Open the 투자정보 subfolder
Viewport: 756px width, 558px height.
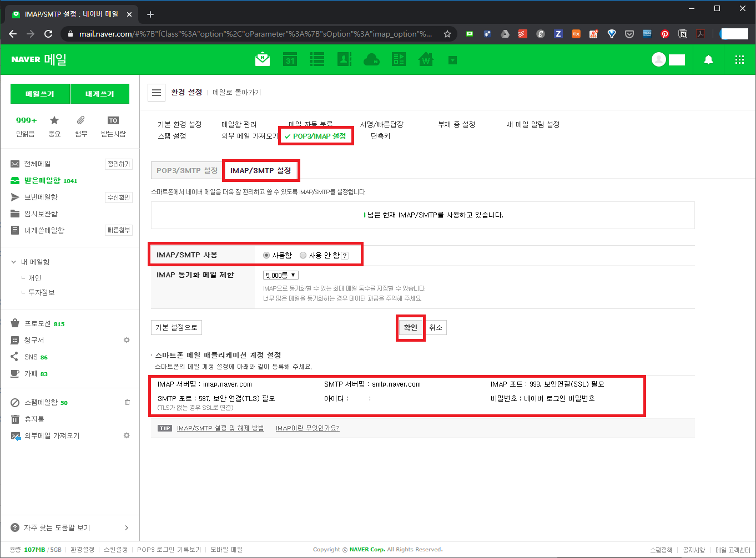click(x=42, y=292)
